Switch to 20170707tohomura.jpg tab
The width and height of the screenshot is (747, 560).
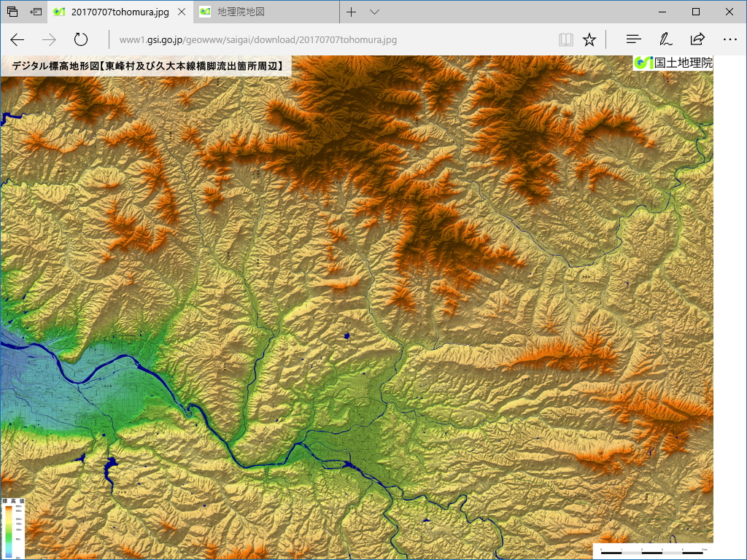click(120, 12)
